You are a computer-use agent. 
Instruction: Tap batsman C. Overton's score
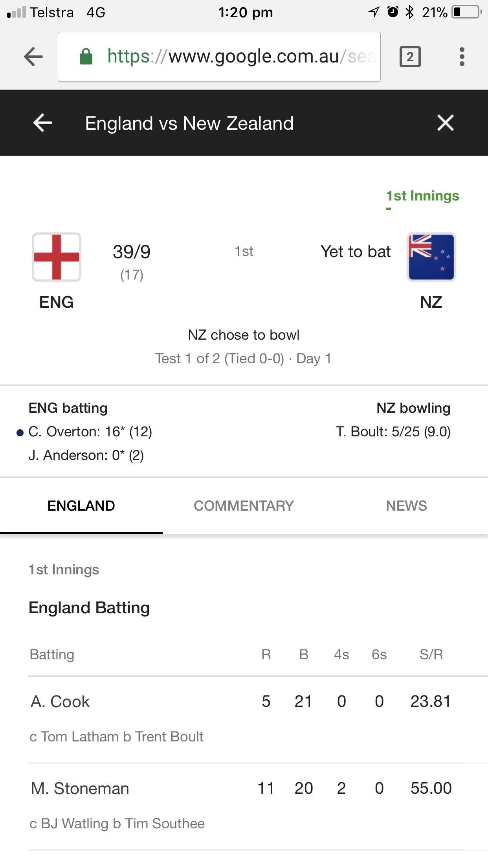[91, 432]
